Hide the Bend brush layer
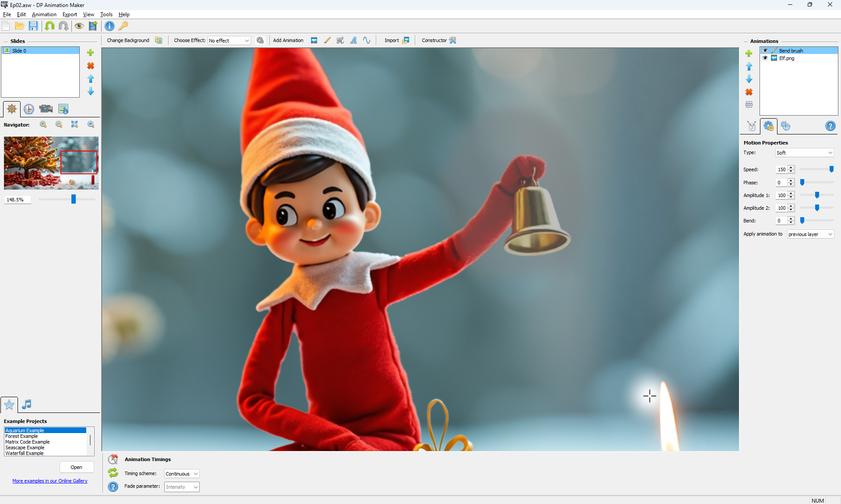Screen dimensions: 841x504 [x=765, y=51]
